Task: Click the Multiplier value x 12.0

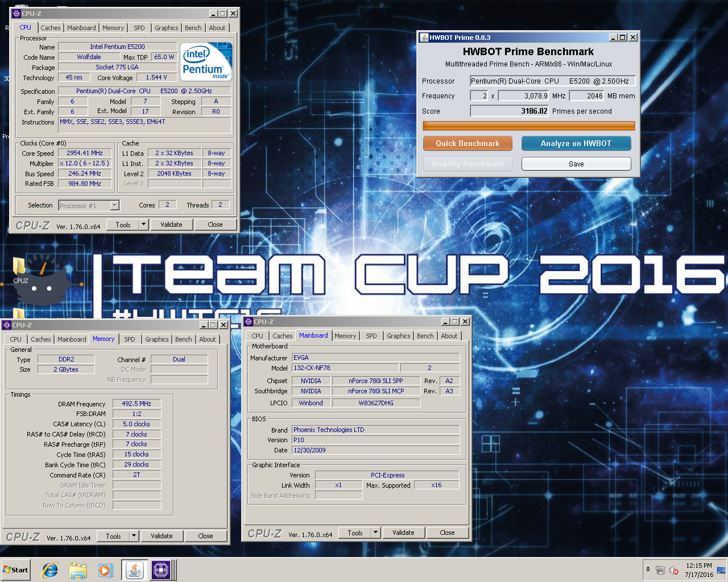Action: click(85, 163)
